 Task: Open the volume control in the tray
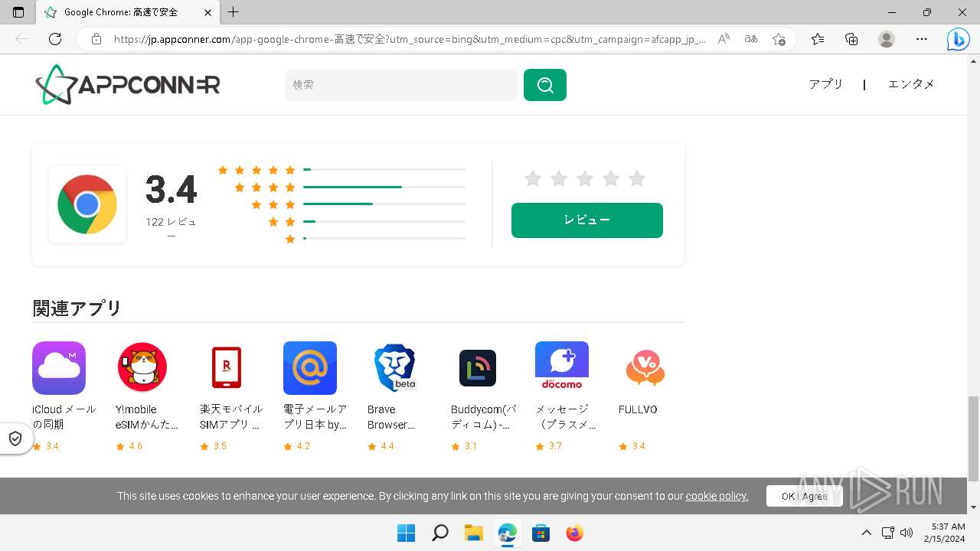[906, 533]
